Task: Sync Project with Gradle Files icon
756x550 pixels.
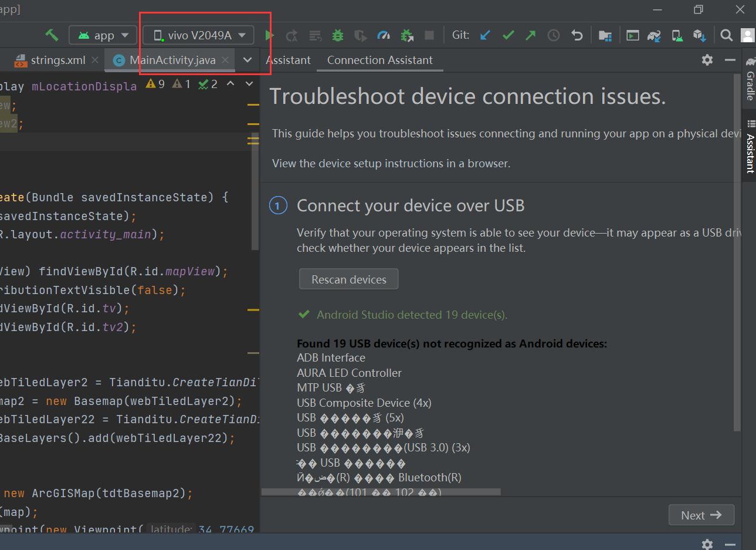Action: coord(655,36)
